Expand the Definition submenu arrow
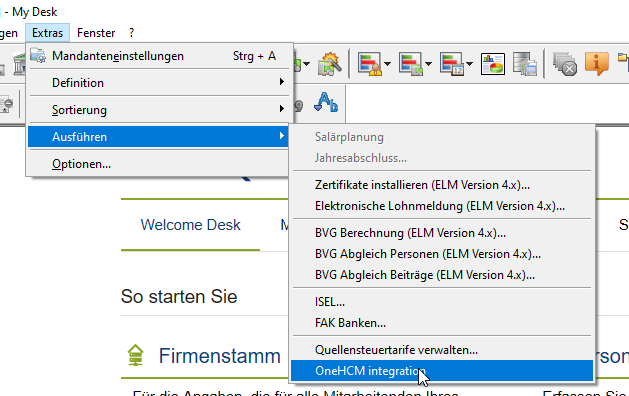629x396 pixels. click(x=282, y=82)
